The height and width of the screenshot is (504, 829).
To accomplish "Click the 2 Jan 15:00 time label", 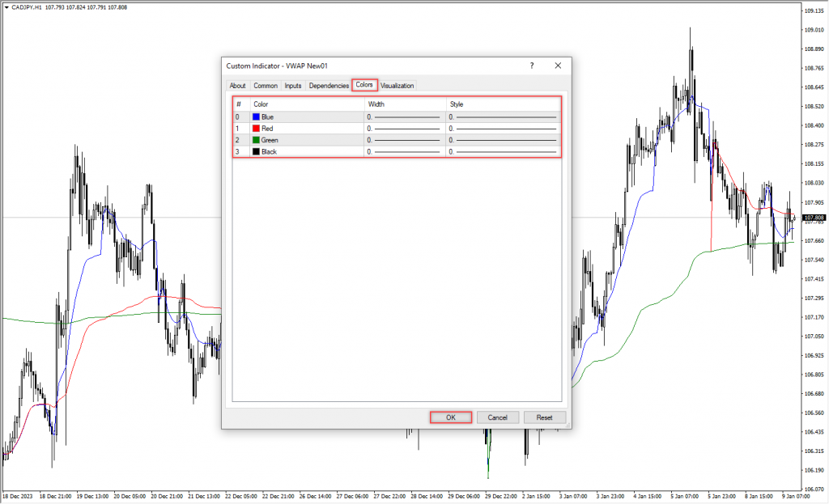I will [536, 496].
